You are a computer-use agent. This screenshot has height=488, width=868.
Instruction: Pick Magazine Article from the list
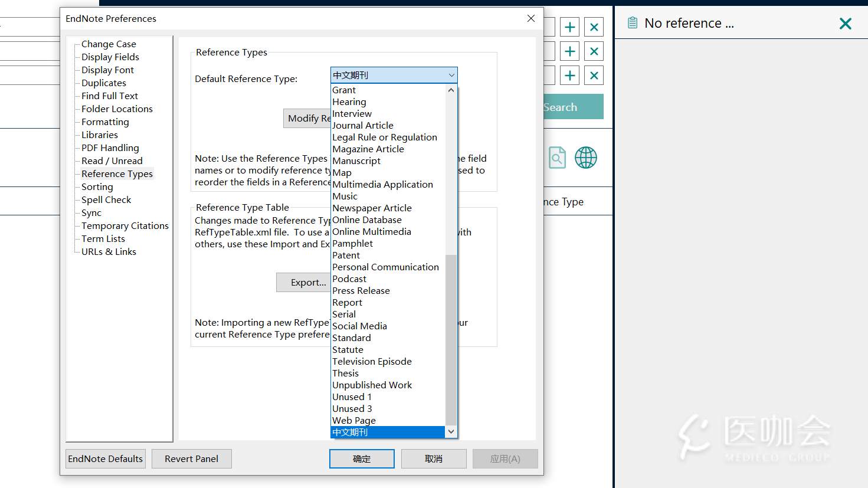388,149
